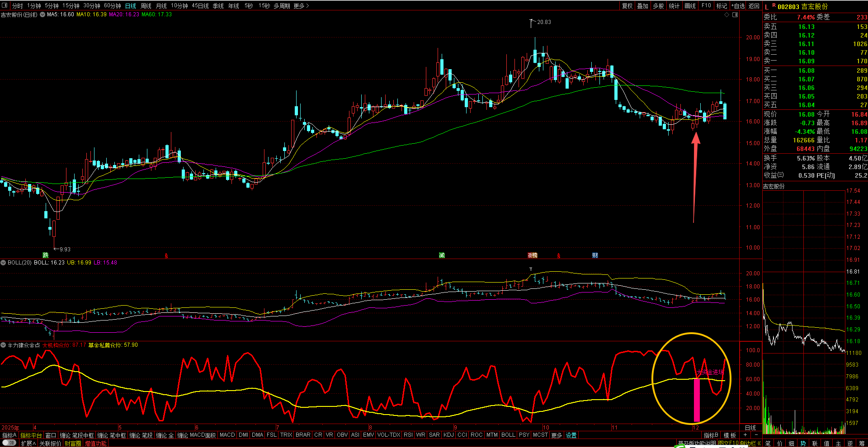Switch indicator to DMI
Screen dimensions: 868x448
244,435
